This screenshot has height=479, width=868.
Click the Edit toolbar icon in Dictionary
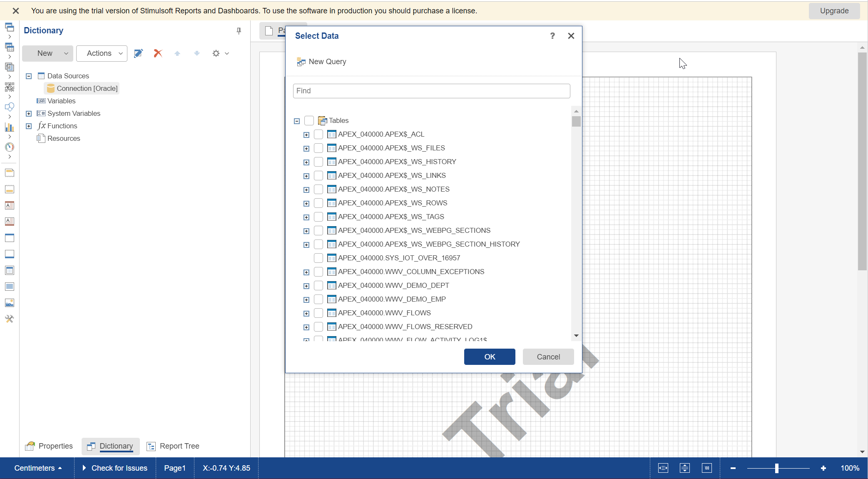pyautogui.click(x=139, y=53)
